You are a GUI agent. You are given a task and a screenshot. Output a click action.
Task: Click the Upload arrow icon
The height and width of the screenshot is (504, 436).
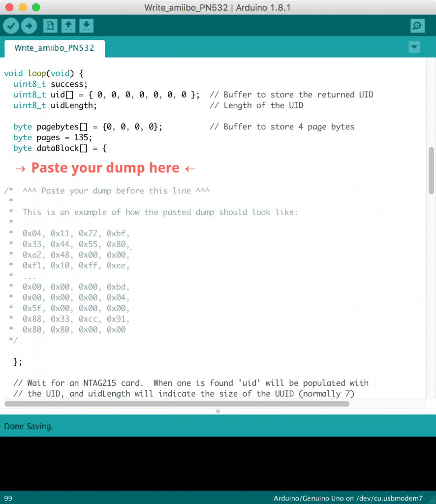coord(29,26)
